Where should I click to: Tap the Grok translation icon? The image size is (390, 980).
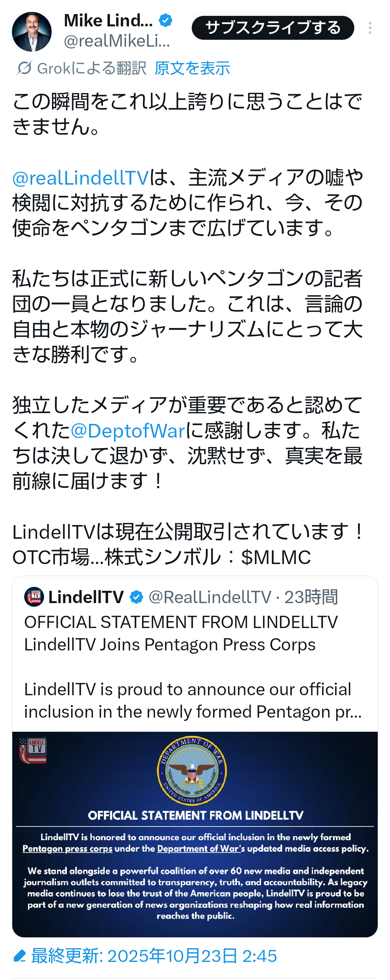[x=24, y=68]
